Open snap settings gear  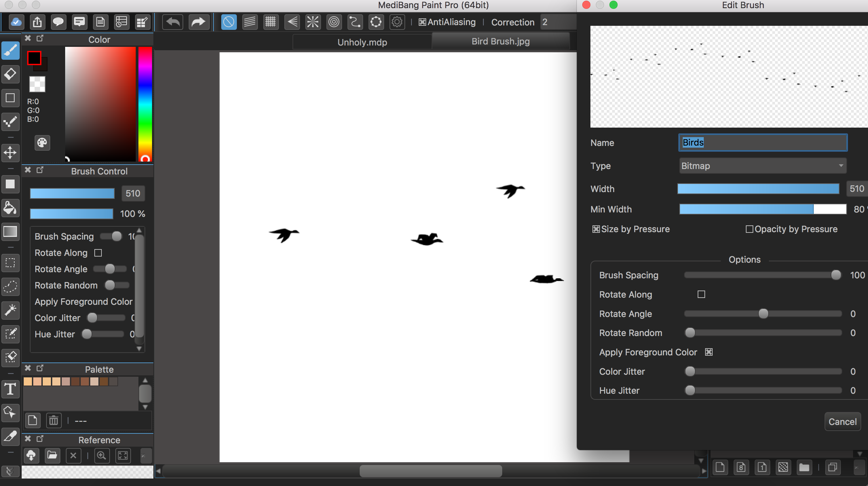click(397, 22)
